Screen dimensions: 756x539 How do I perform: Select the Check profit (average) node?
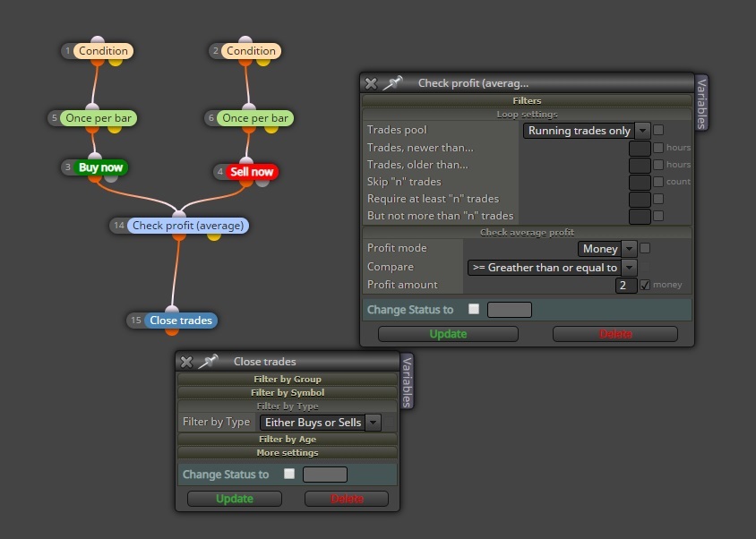(187, 226)
